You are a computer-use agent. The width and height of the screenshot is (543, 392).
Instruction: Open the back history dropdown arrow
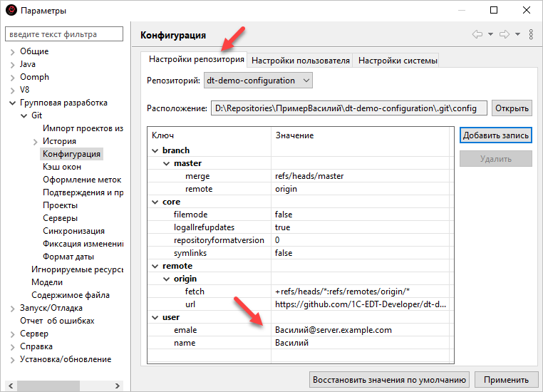[x=490, y=34]
